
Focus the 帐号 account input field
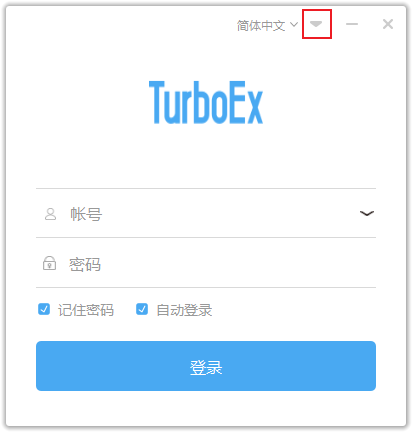pyautogui.click(x=206, y=213)
